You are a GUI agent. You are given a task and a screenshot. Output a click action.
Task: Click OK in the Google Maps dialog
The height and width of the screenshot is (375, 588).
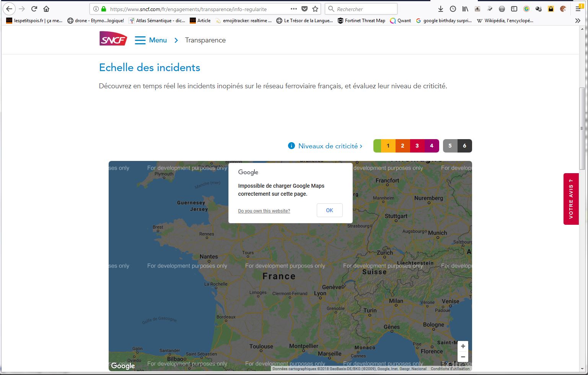pyautogui.click(x=329, y=210)
